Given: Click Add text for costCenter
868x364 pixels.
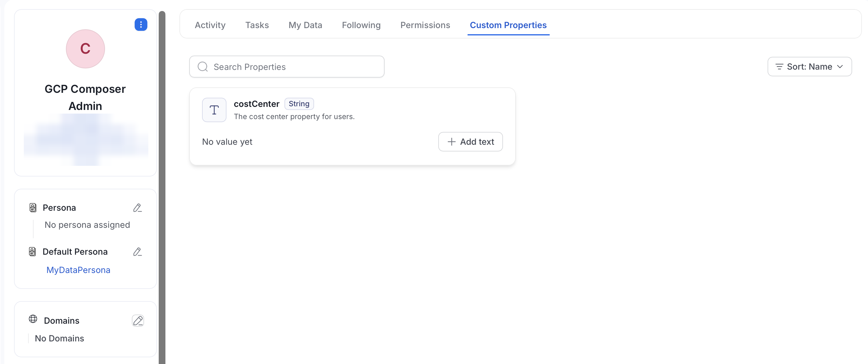Looking at the screenshot, I should click(x=470, y=142).
